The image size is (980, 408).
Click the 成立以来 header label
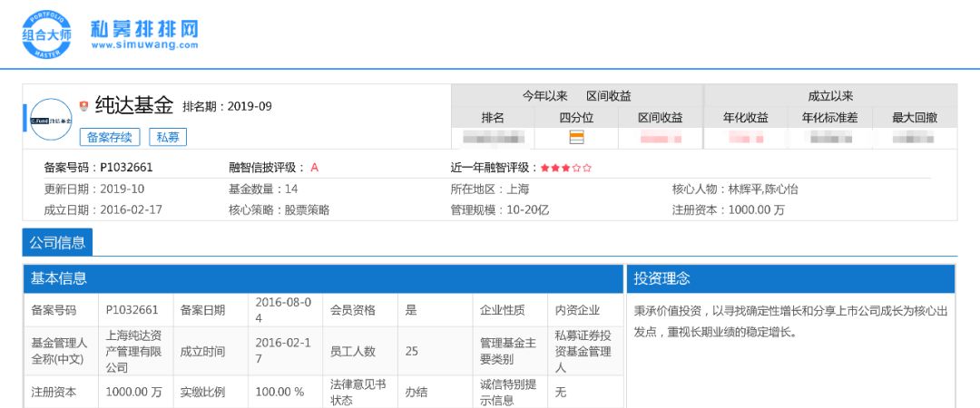click(x=830, y=96)
